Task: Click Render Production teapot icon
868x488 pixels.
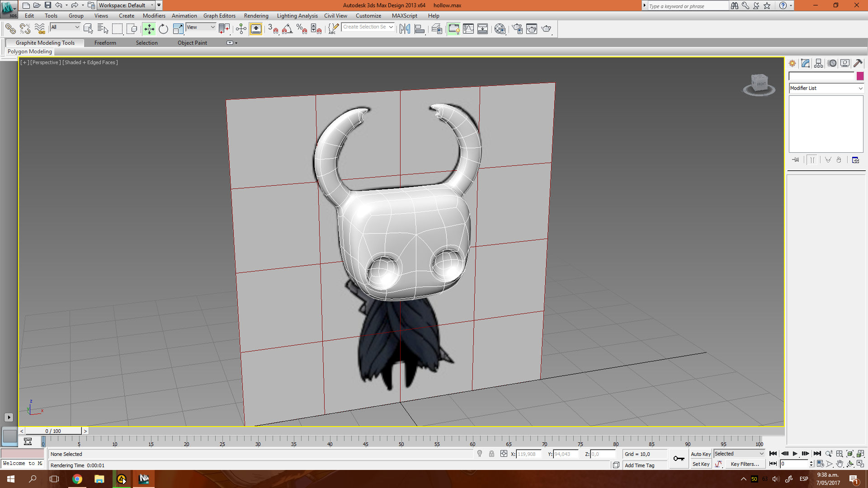Action: click(547, 29)
